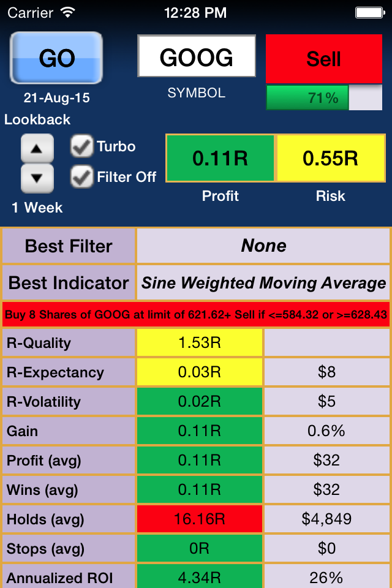Screen dimensions: 392x588
Task: Tap the R-Volatility row label
Action: pyautogui.click(x=69, y=402)
